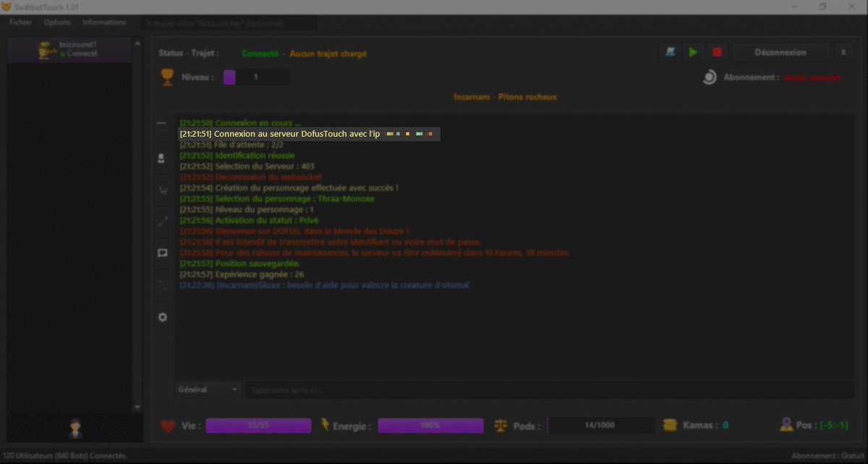Click the avatar icon below the account list

74,429
